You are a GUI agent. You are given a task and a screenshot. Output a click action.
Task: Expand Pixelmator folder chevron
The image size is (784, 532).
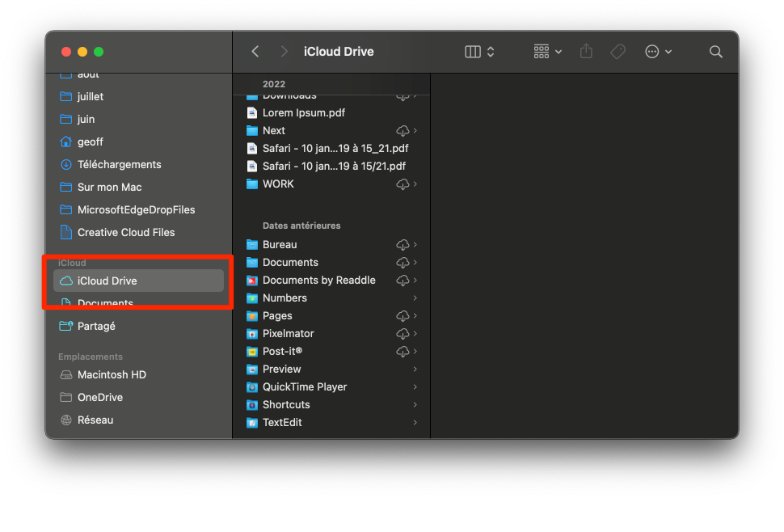[415, 333]
